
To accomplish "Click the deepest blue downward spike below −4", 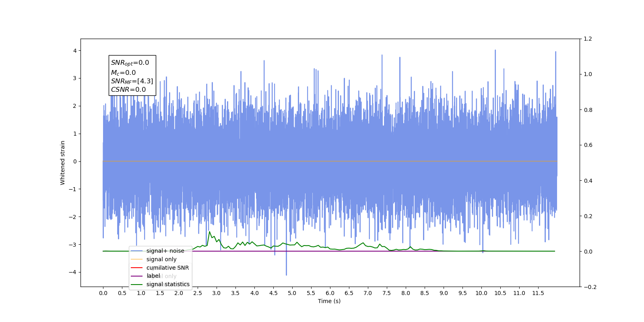I will click(x=286, y=274).
